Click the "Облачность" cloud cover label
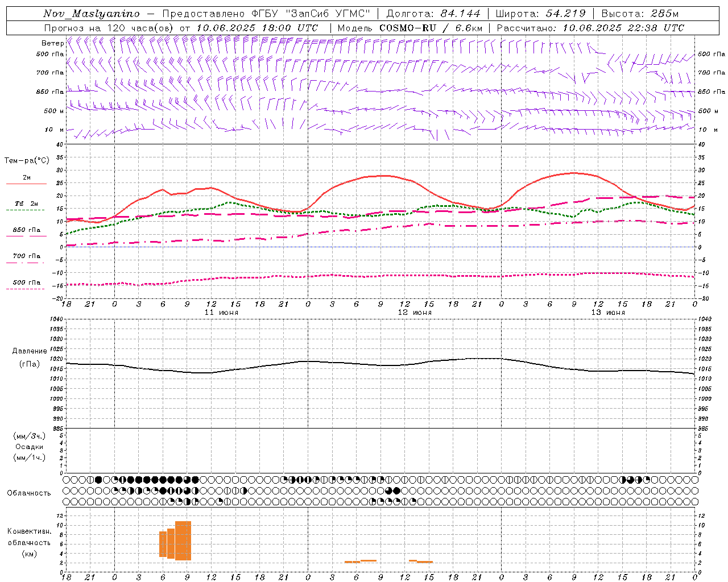Image resolution: width=728 pixels, height=582 pixels. pos(29,493)
